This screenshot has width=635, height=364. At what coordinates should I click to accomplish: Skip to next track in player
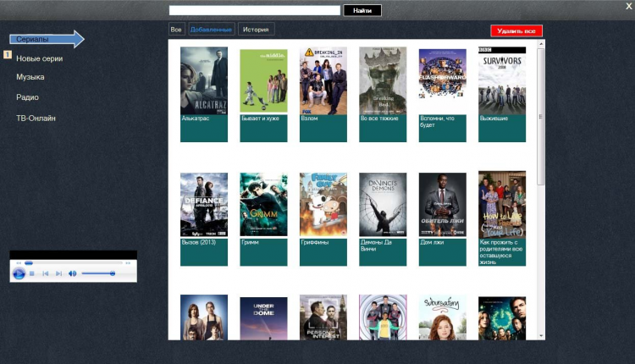(x=58, y=273)
